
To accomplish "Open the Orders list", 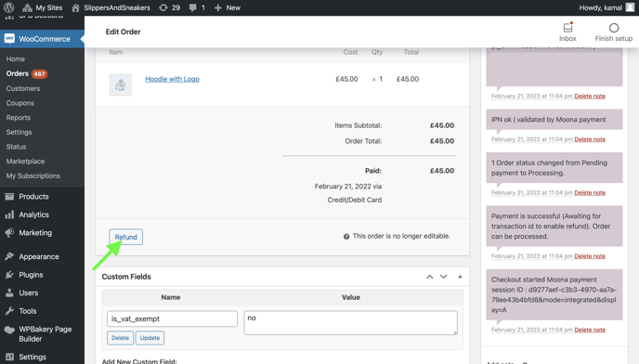I will point(17,73).
